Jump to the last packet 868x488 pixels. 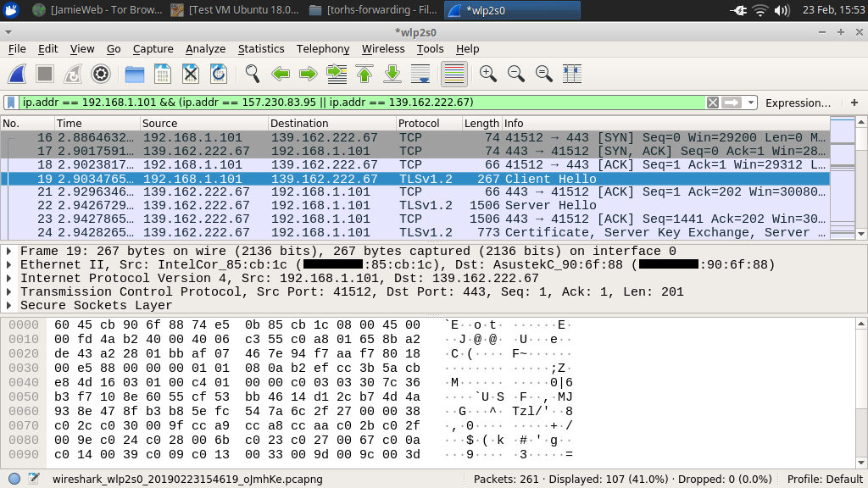tap(392, 74)
